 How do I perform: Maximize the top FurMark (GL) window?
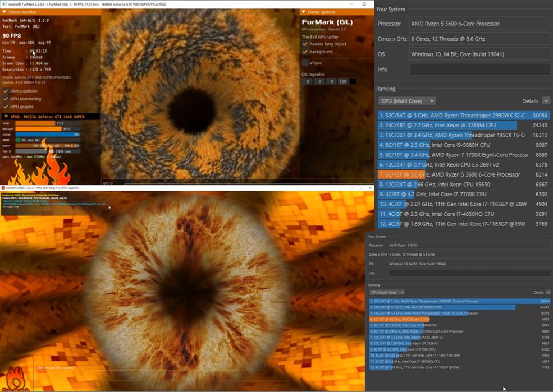coord(364,4)
